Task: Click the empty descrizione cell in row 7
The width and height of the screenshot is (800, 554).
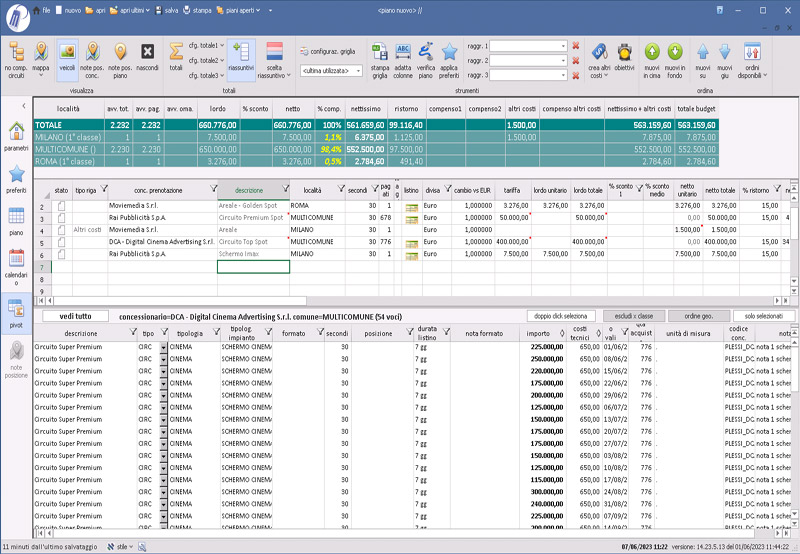Action: coord(253,267)
